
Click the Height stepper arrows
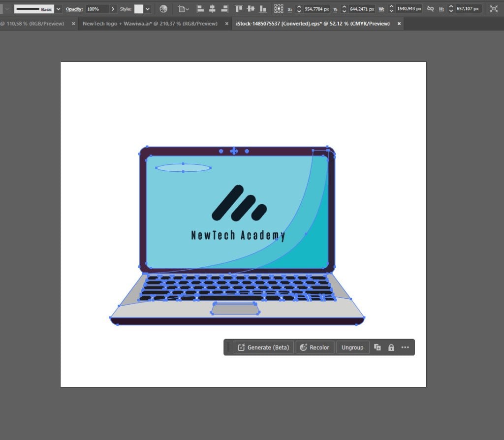(x=451, y=9)
